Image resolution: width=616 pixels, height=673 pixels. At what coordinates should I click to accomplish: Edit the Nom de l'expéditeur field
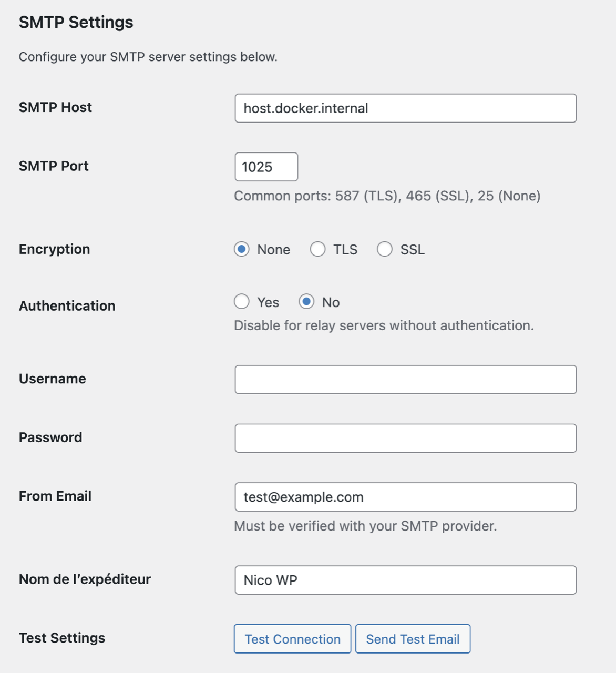coord(405,580)
